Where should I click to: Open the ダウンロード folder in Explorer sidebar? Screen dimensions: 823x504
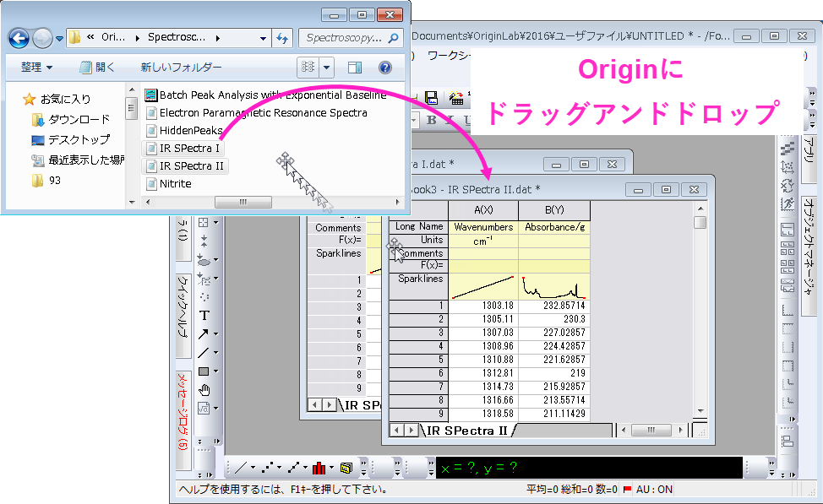[71, 120]
